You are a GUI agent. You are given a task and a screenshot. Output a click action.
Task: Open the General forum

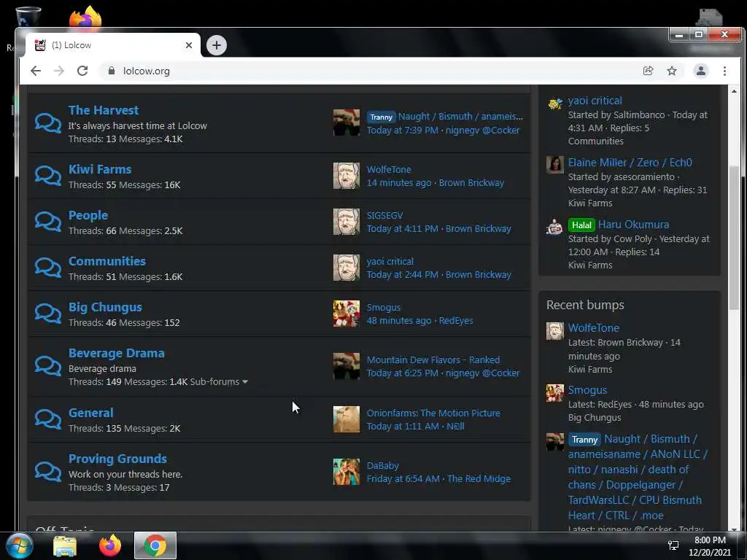(x=91, y=413)
